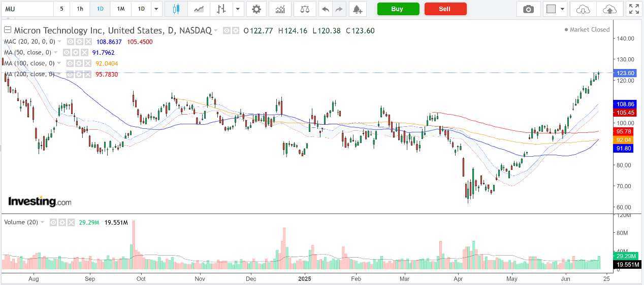Click the green Buy button

pos(398,9)
